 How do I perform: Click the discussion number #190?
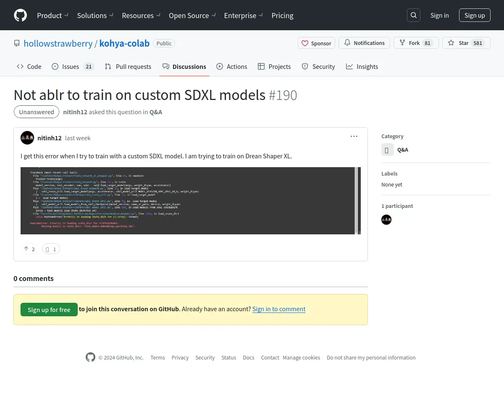coord(283,95)
